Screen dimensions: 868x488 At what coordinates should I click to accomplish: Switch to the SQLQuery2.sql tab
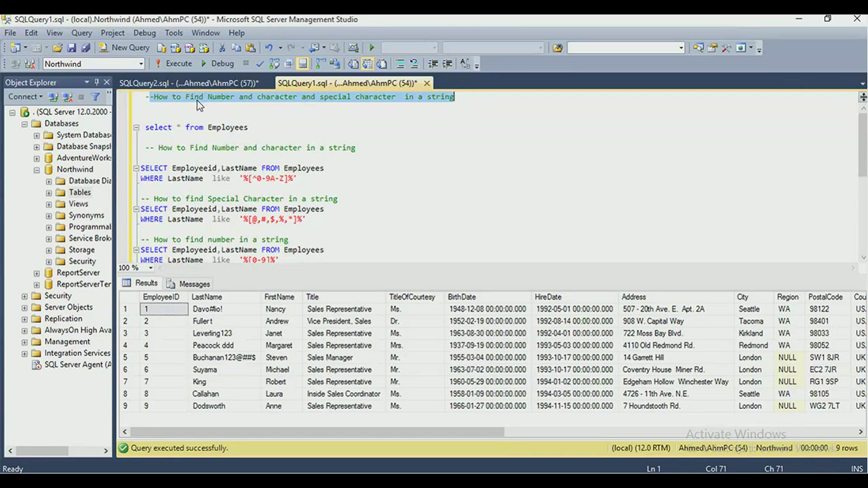pyautogui.click(x=189, y=83)
